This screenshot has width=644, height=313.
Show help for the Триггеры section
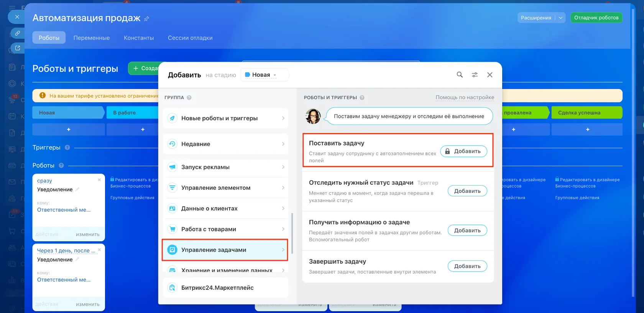[x=67, y=147]
